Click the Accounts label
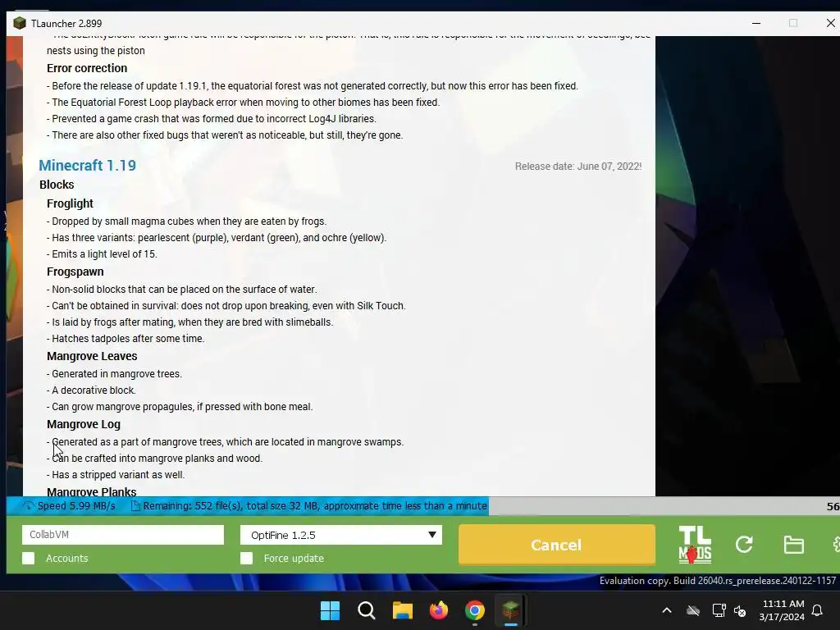Image resolution: width=840 pixels, height=630 pixels. [67, 558]
